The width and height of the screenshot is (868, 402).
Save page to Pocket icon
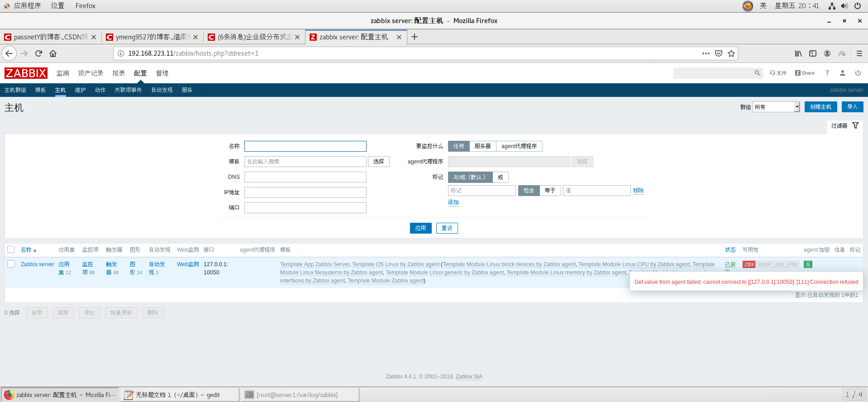coord(718,53)
